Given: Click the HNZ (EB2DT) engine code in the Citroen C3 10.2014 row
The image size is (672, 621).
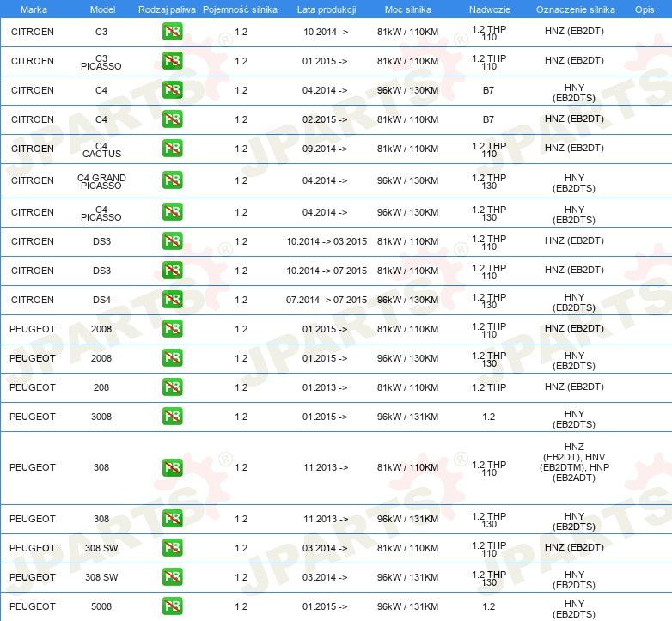Looking at the screenshot, I should point(574,31).
